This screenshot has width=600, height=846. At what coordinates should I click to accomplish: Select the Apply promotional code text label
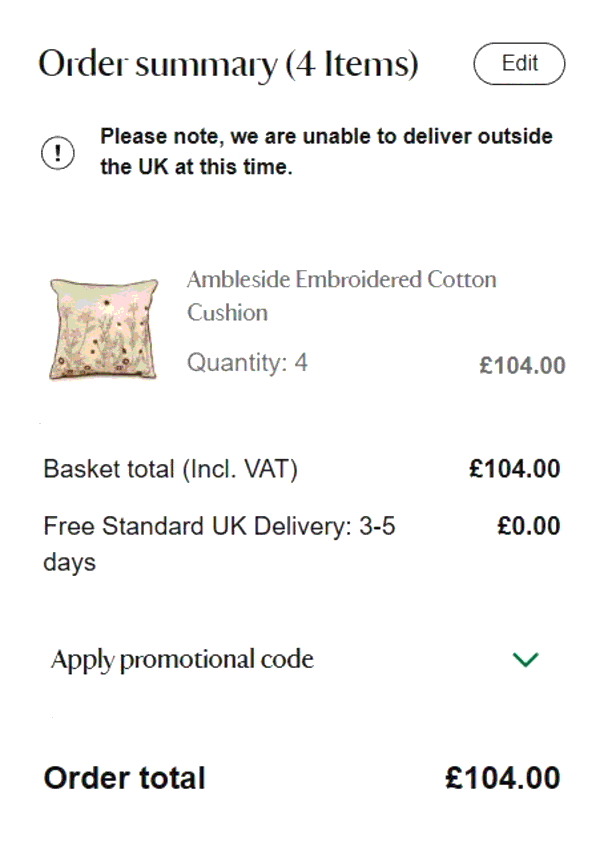coord(183,659)
